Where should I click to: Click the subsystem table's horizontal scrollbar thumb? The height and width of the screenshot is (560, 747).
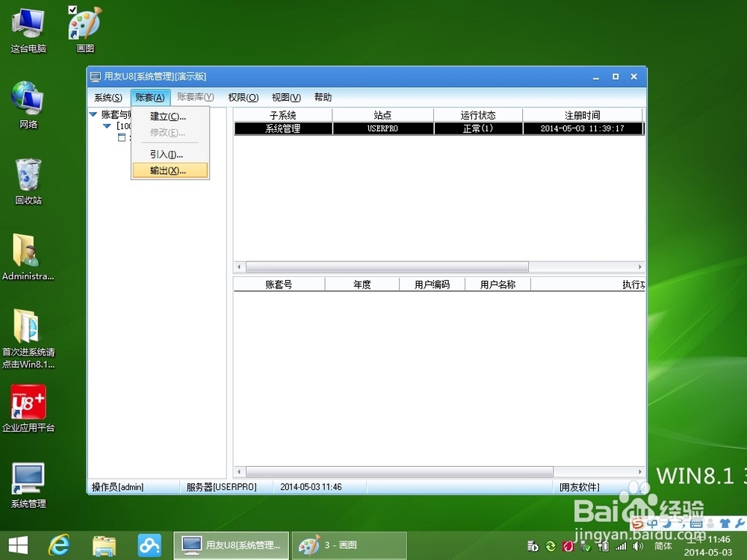click(387, 267)
